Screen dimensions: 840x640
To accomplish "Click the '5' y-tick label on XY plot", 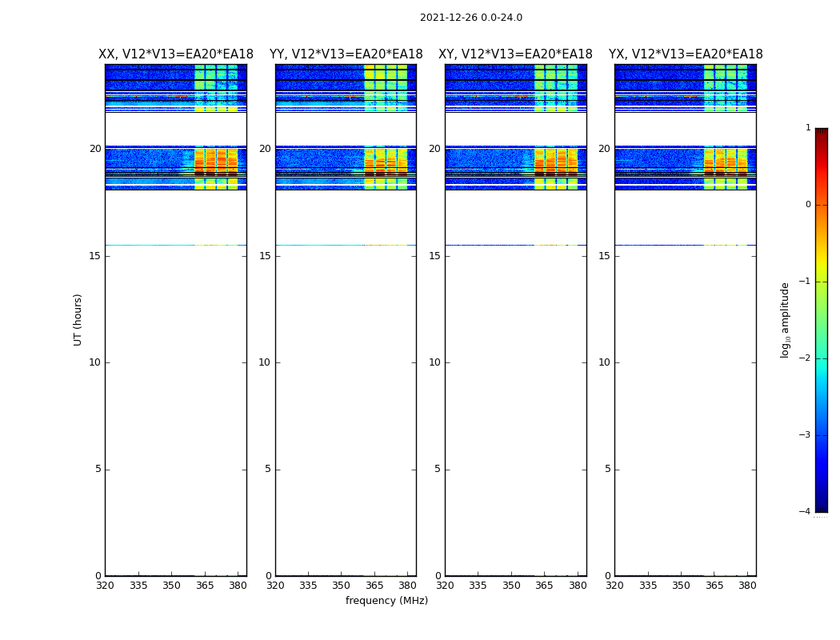I will pos(438,469).
